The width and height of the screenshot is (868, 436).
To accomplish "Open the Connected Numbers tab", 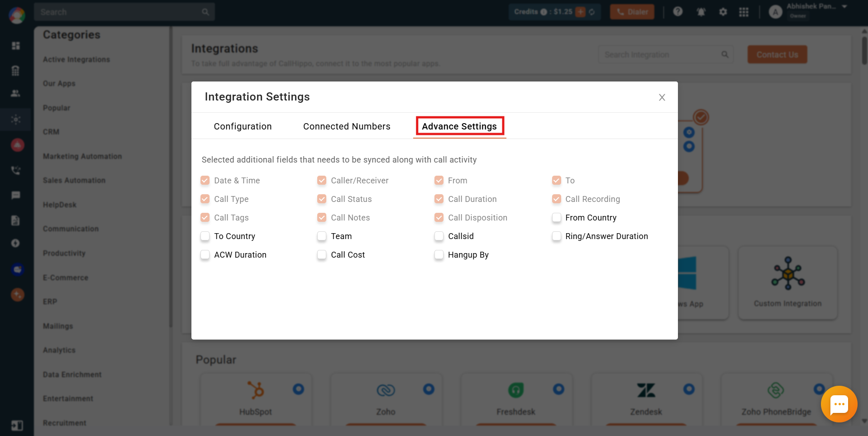I will coord(347,126).
